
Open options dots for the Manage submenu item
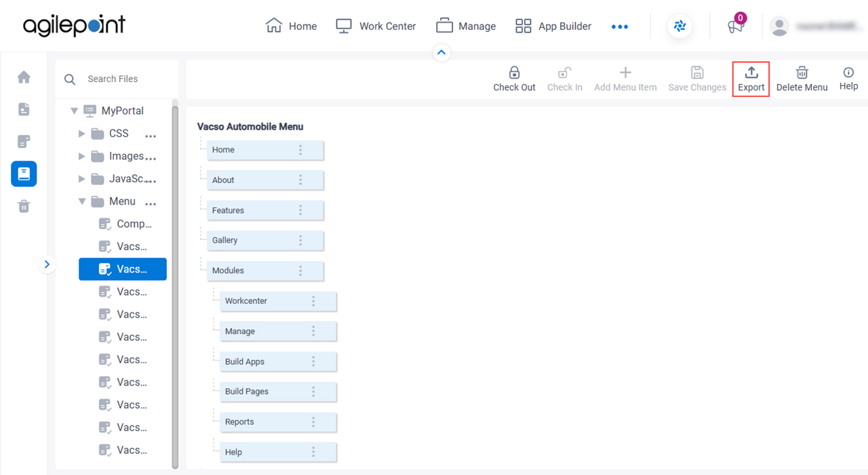(x=313, y=331)
